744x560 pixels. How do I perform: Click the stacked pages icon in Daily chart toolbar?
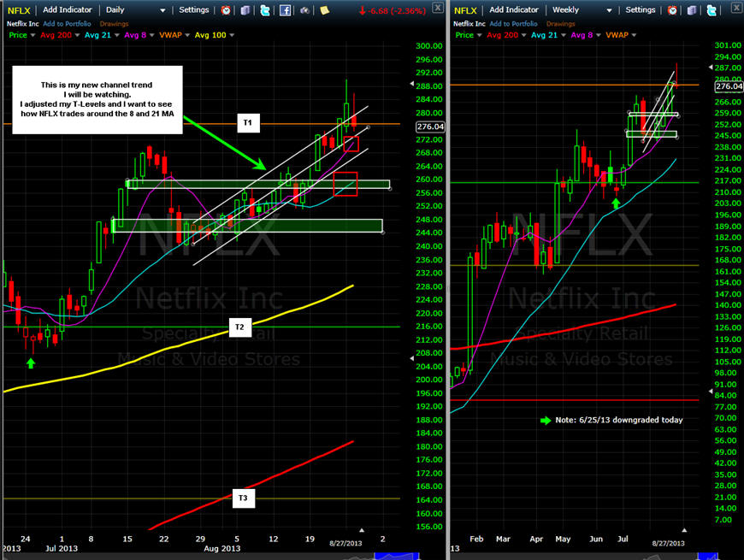(x=245, y=10)
